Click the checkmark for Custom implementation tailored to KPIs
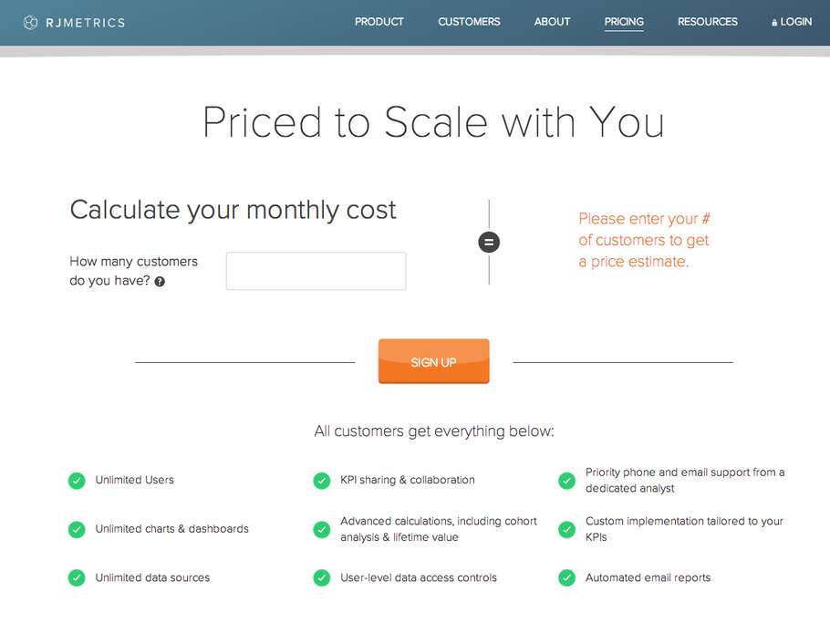Viewport: 830px width, 644px height. pos(566,529)
